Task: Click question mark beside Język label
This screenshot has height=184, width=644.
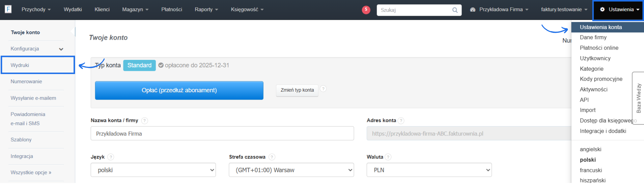Action: click(111, 157)
